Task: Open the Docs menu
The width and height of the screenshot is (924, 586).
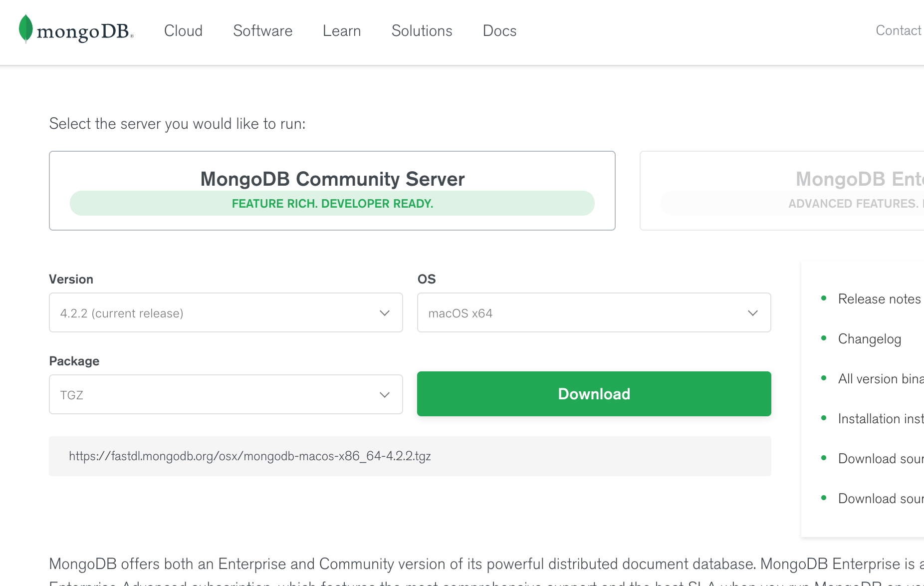Action: pos(499,31)
